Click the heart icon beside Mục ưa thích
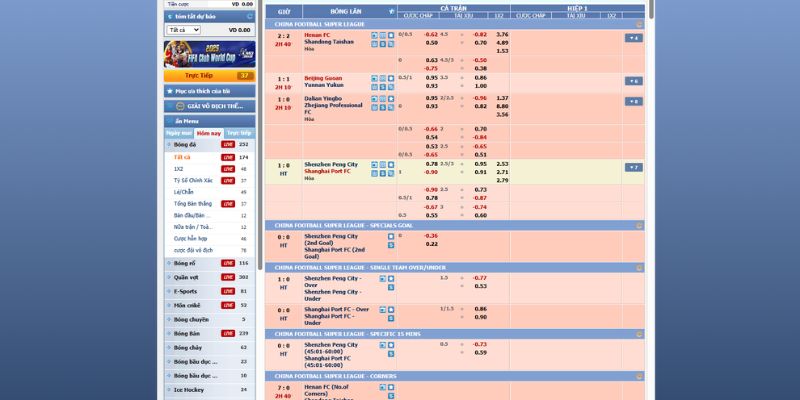The image size is (800, 400). click(169, 90)
